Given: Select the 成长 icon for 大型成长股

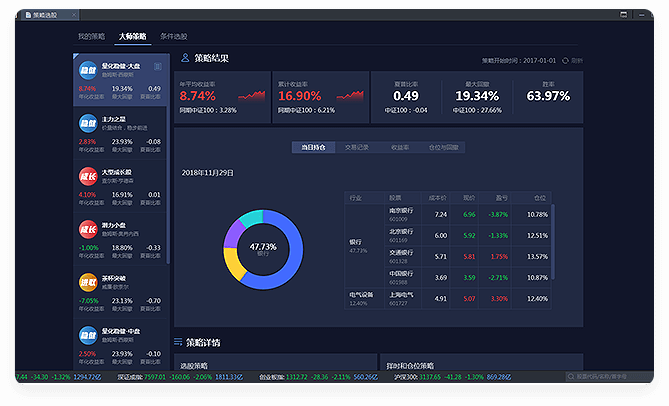Looking at the screenshot, I should coord(88,176).
